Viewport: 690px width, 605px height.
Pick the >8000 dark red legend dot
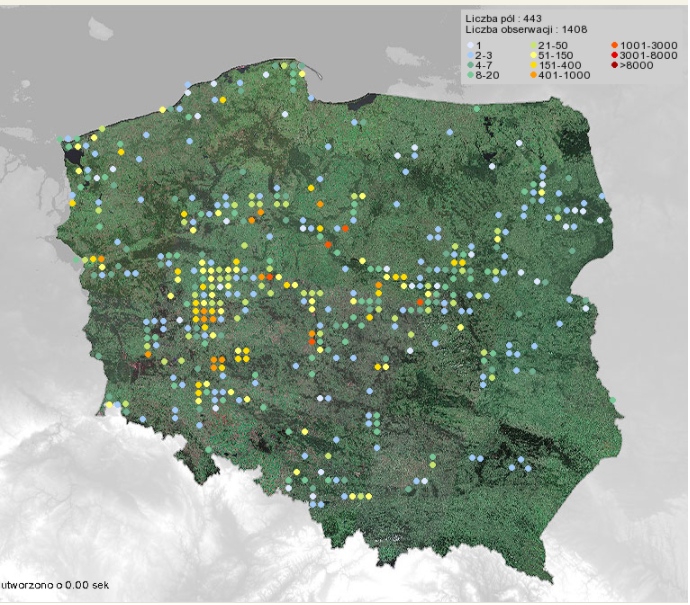pyautogui.click(x=613, y=65)
